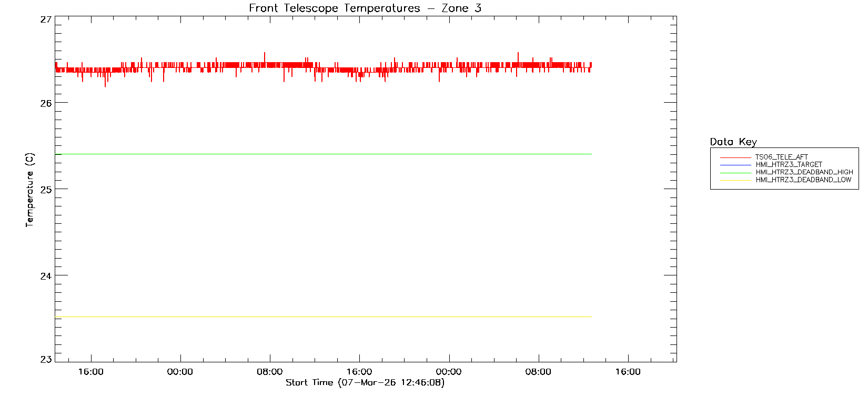
Task: Click the HMI_HTRZ3_DEADBAND_HIGH legend label
Action: 804,172
